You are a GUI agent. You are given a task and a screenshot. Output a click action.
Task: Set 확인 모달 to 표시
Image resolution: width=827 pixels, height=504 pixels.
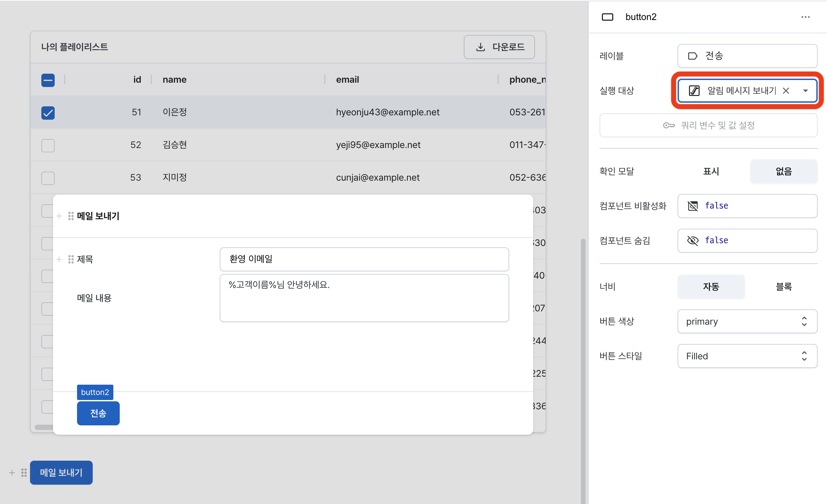tap(711, 171)
